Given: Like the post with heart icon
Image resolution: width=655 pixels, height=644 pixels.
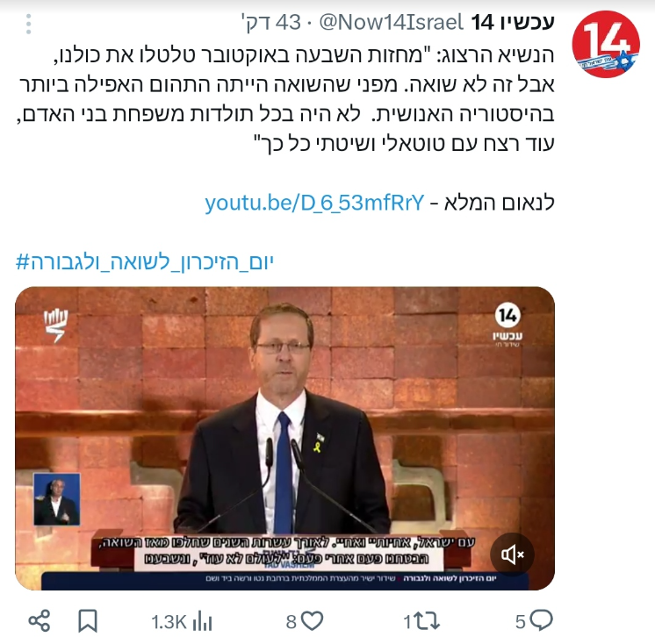Looking at the screenshot, I should pyautogui.click(x=312, y=621).
